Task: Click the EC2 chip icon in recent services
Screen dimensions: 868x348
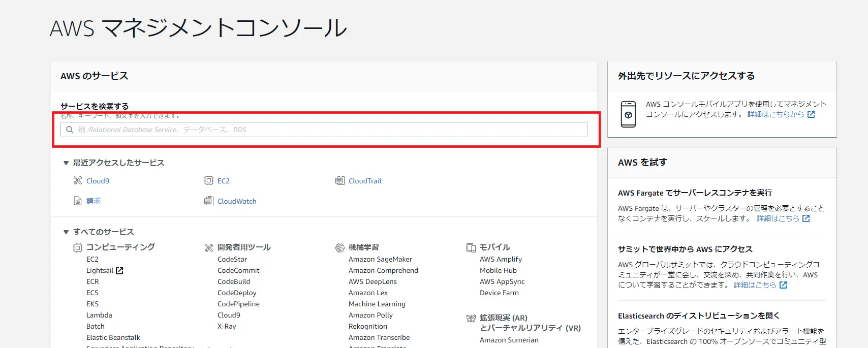Action: pyautogui.click(x=209, y=180)
